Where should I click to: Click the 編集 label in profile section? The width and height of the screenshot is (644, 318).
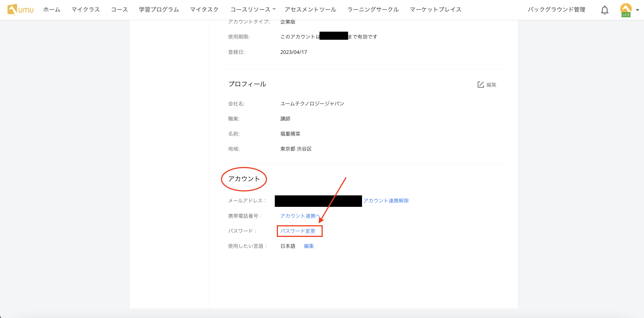click(x=491, y=85)
